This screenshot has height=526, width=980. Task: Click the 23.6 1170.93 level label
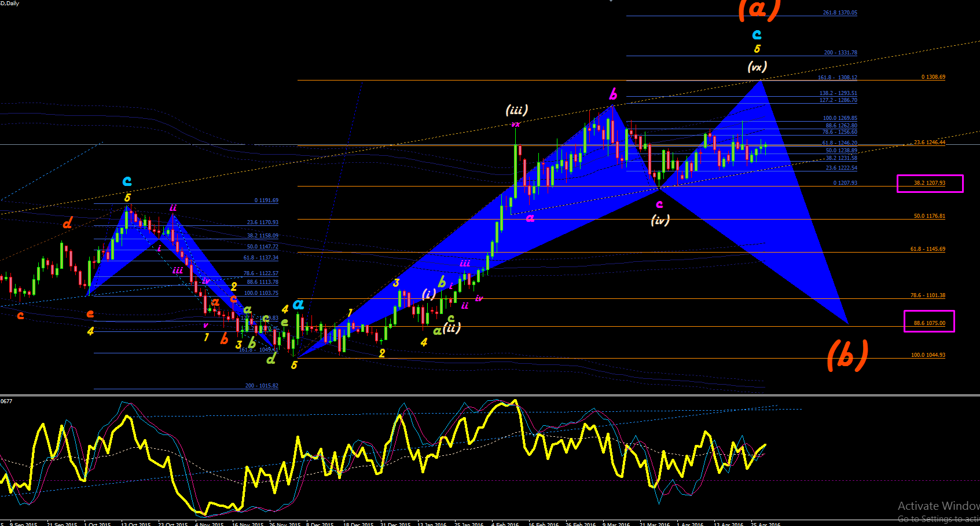pos(263,222)
